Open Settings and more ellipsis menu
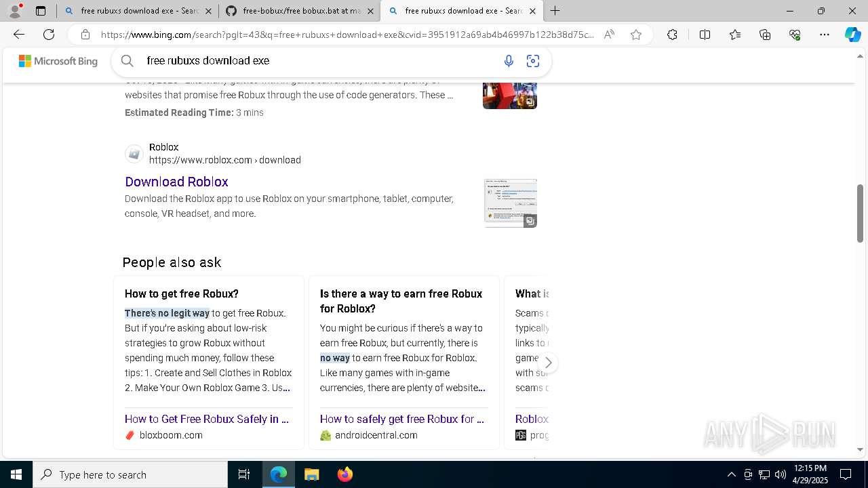The height and width of the screenshot is (488, 868). coord(825,35)
